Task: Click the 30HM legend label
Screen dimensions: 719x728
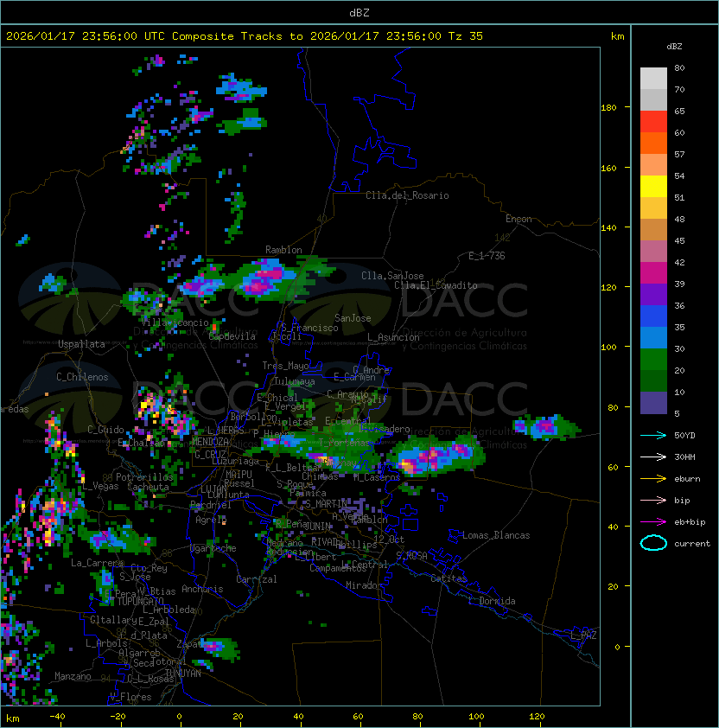Action: tap(684, 457)
